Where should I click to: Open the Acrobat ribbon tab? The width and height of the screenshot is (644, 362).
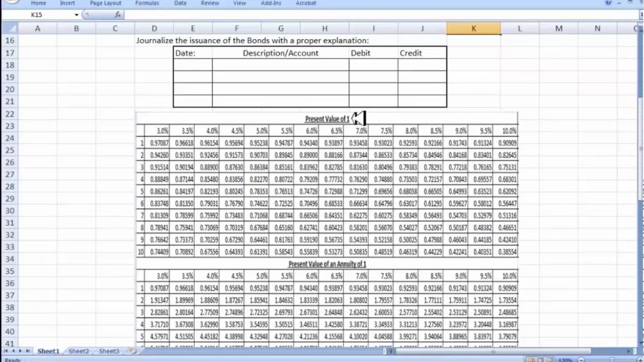306,3
